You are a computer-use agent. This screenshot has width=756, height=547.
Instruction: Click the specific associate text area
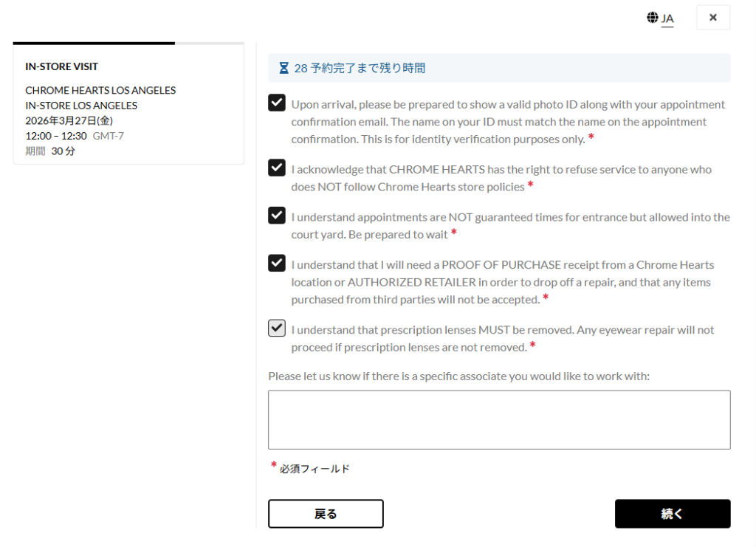(499, 420)
